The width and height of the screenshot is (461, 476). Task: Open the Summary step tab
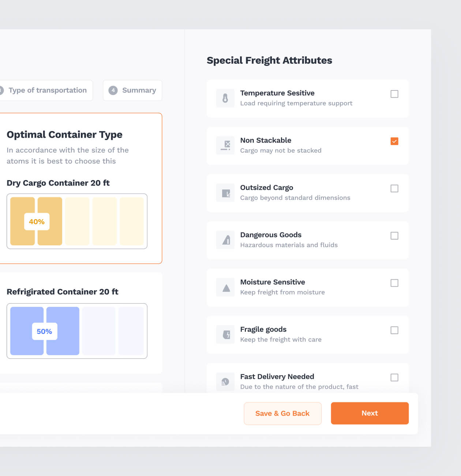click(x=132, y=90)
